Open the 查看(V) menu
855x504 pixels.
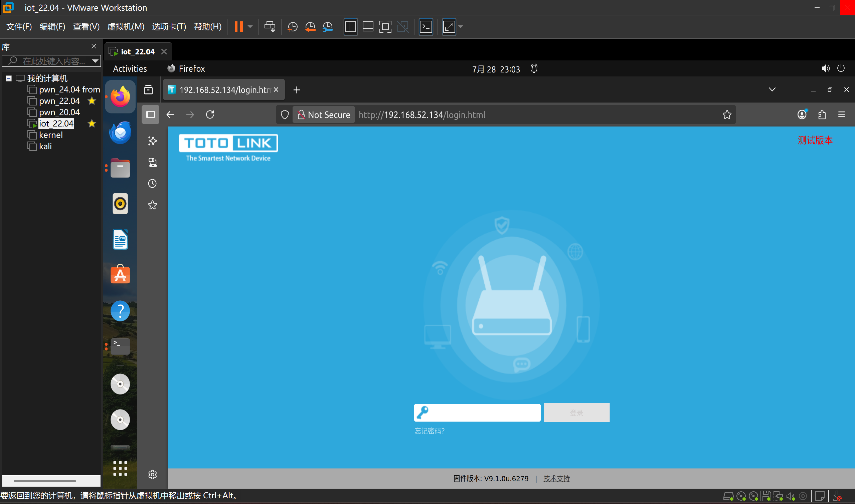(x=86, y=26)
